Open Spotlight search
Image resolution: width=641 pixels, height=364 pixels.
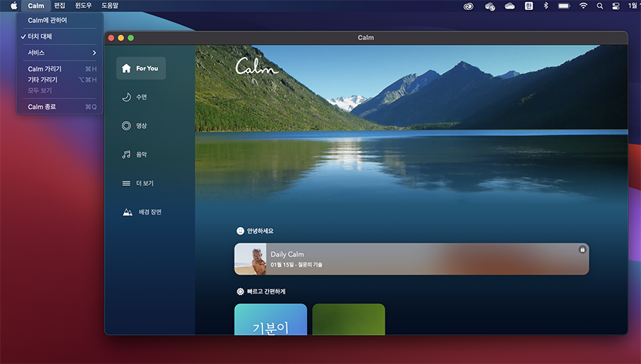pos(600,6)
